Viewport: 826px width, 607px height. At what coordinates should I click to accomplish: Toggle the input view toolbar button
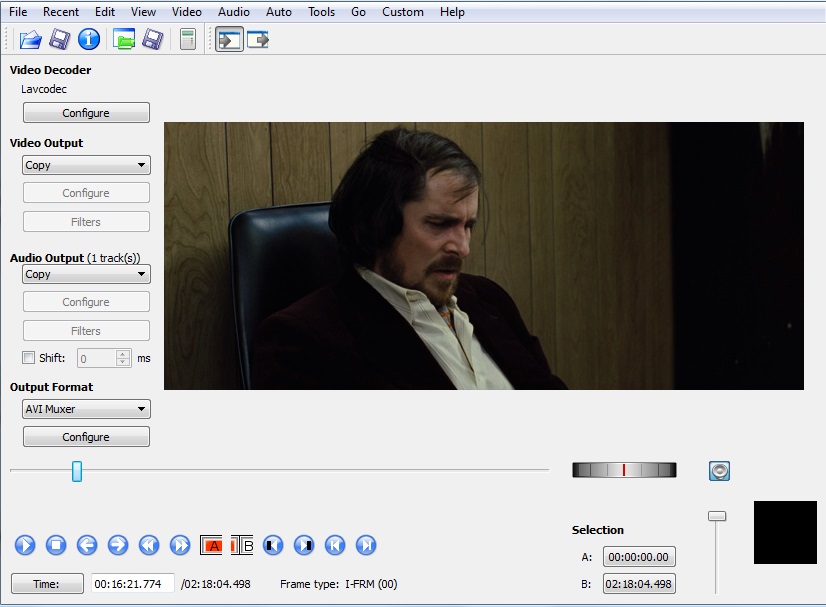point(229,40)
